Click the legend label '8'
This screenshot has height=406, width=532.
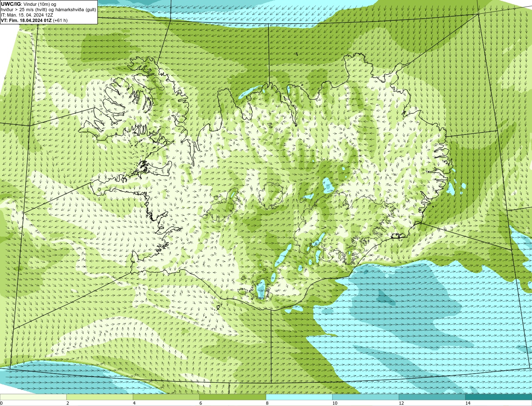click(x=267, y=403)
